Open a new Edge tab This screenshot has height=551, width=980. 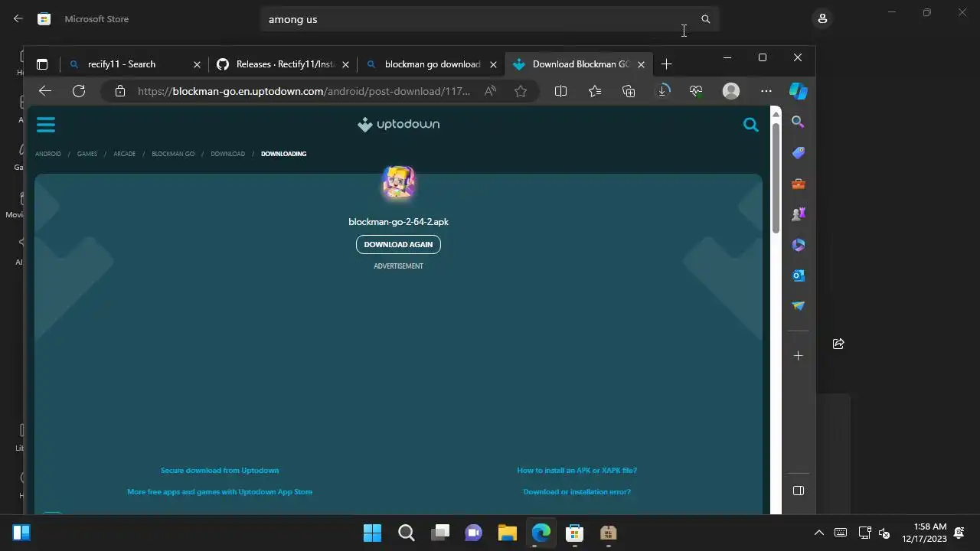666,64
